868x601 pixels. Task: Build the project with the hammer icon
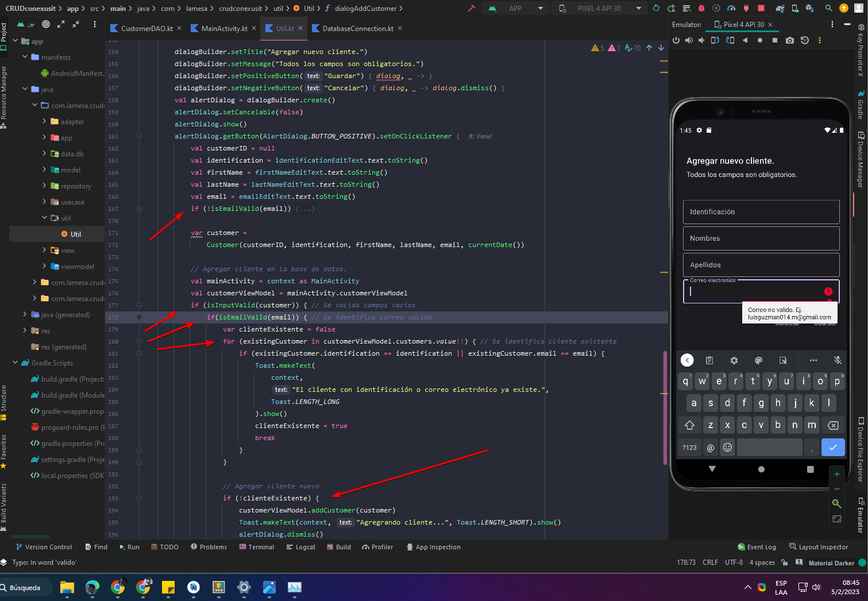pos(471,8)
